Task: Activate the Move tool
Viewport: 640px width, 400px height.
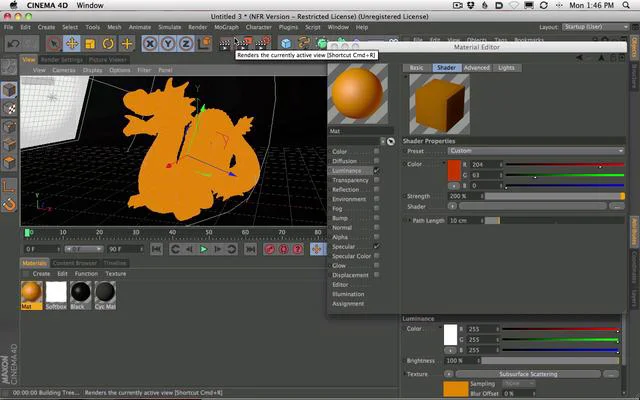Action: (72, 43)
